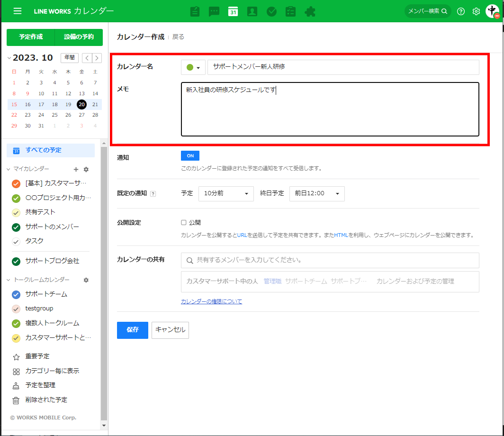504x436 pixels.
Task: Collapse the マイカレンダー section
Action: [x=9, y=169]
